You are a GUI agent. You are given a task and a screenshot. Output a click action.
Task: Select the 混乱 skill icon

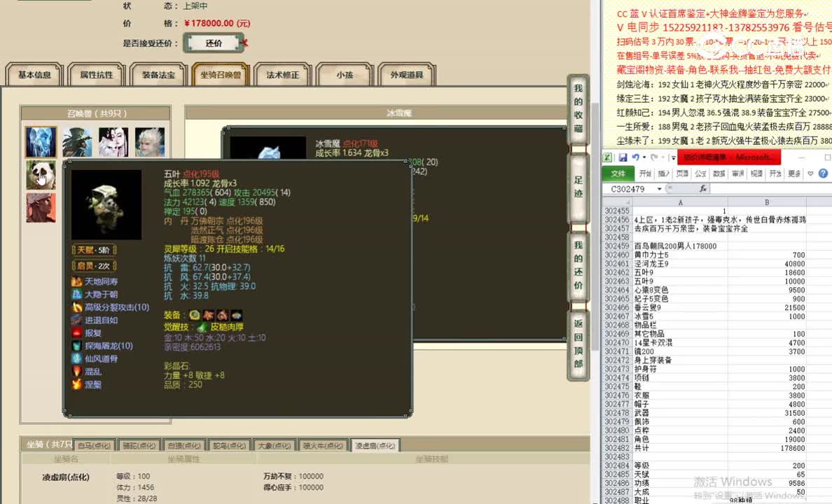(76, 370)
